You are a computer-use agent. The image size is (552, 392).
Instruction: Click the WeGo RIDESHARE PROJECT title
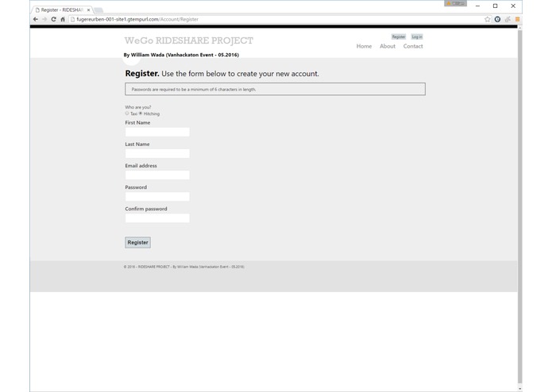click(x=189, y=40)
